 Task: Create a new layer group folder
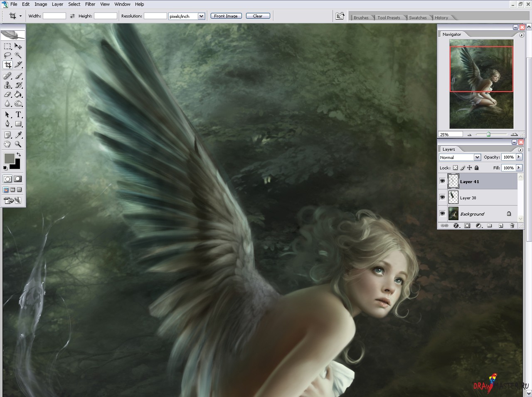490,226
